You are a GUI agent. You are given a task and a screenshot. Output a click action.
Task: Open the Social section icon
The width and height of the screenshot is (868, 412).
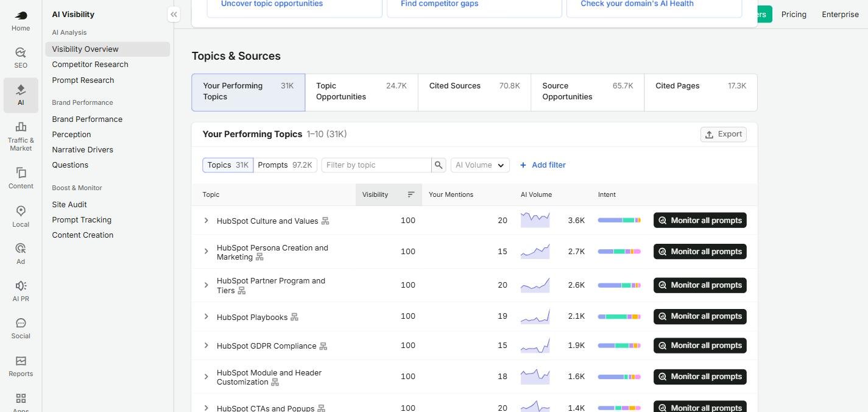pos(21,323)
